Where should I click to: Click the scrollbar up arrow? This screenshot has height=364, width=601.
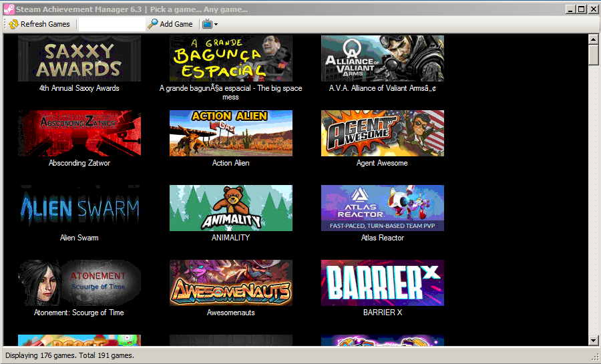click(593, 39)
